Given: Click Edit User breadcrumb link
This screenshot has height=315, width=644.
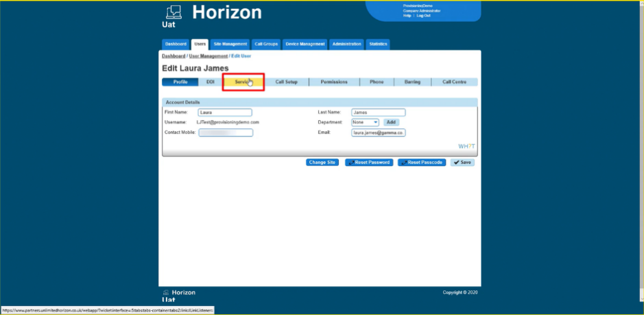Looking at the screenshot, I should [241, 56].
